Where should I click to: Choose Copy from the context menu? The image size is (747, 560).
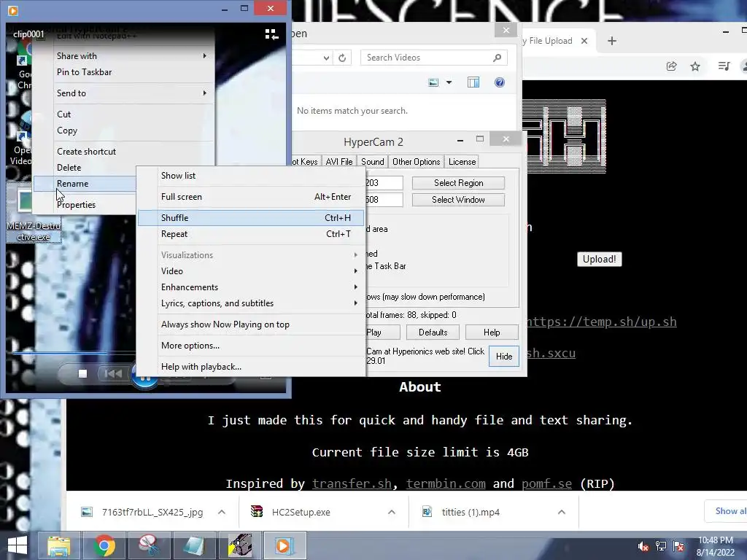123,131
